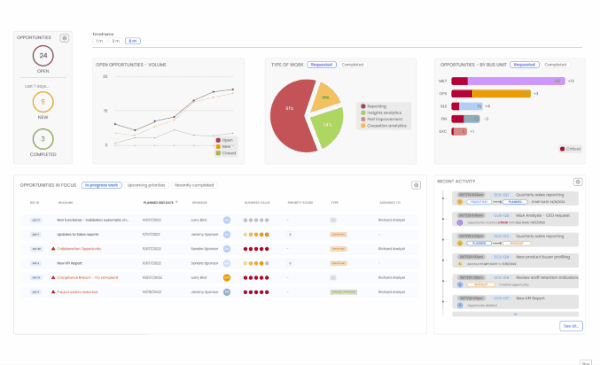Select 6m timeframe
Viewport: 600px width, 365px height.
pos(133,41)
